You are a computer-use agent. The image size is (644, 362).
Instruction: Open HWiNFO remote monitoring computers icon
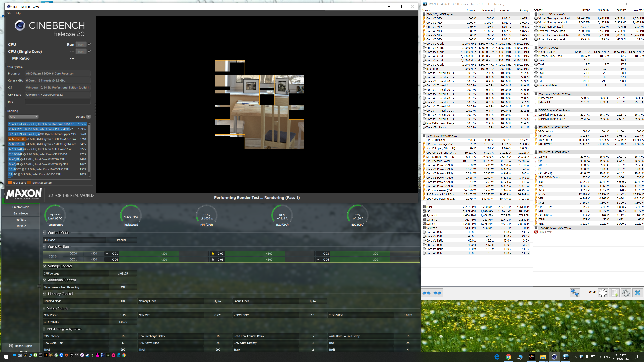click(575, 293)
